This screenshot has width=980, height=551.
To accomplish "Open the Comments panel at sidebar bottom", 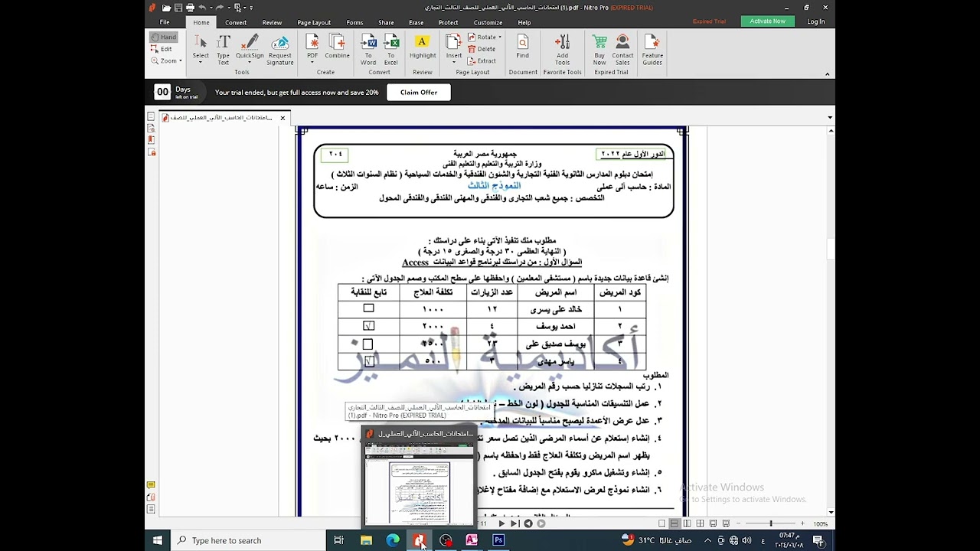I will pyautogui.click(x=151, y=485).
